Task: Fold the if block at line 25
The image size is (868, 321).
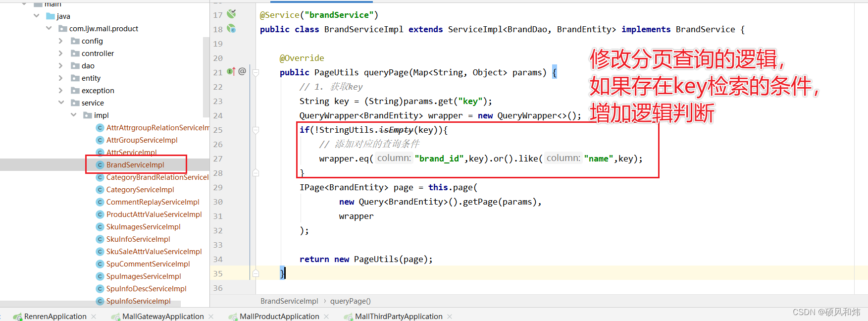Action: pos(255,130)
